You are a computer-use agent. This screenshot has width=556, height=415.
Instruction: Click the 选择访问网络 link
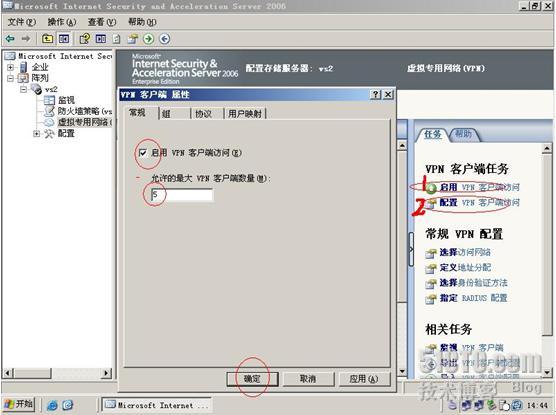click(465, 252)
